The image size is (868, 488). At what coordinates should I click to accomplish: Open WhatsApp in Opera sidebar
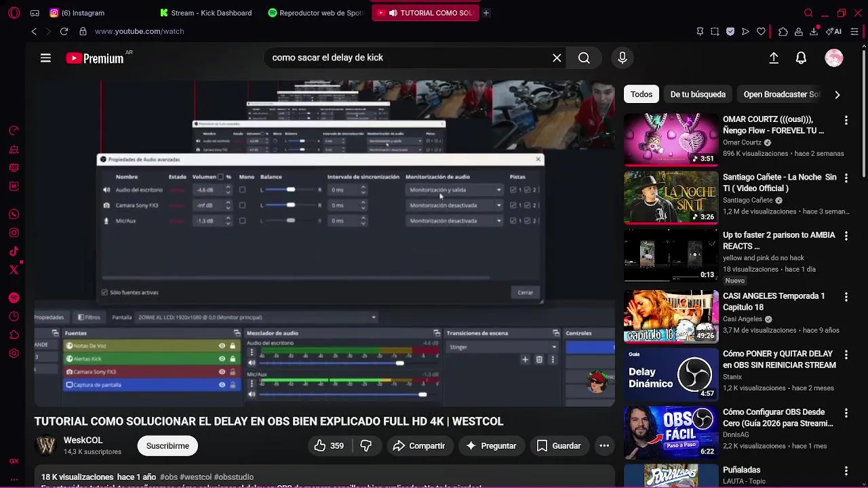coord(14,214)
